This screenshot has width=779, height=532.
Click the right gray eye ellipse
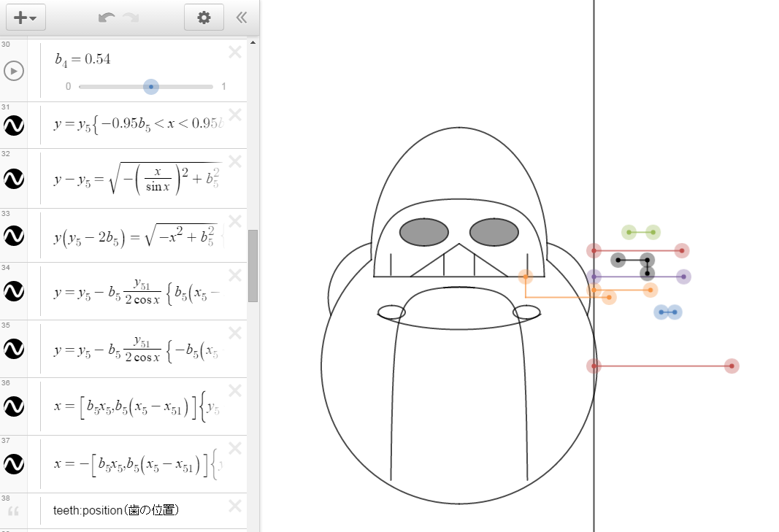[494, 232]
